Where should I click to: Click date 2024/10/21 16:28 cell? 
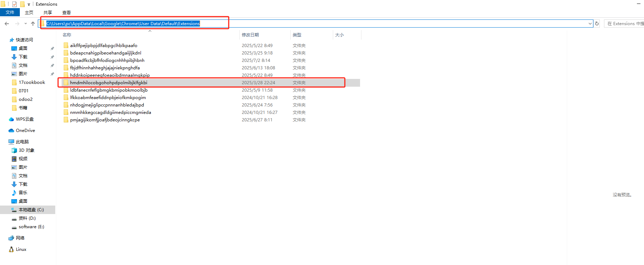[260, 97]
